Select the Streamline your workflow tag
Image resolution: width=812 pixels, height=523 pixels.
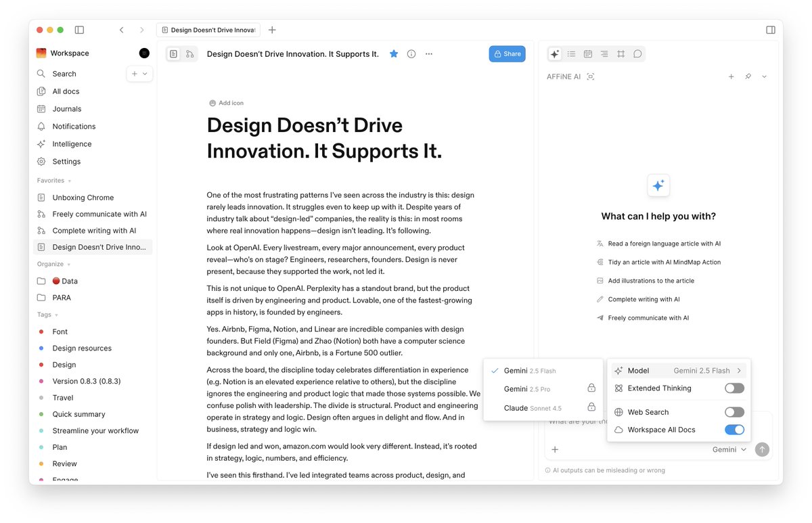93,431
